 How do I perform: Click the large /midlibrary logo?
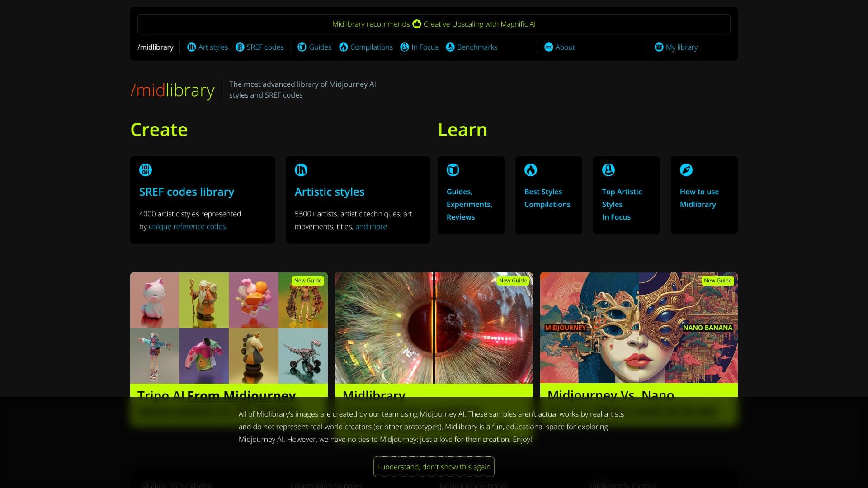coord(172,90)
